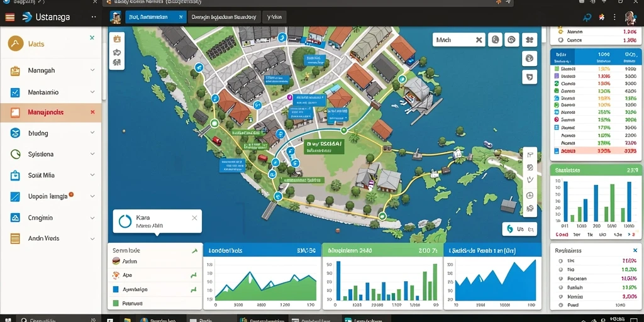Click the Manngah briefcase icon in sidebar
This screenshot has width=644, height=322.
(15, 70)
